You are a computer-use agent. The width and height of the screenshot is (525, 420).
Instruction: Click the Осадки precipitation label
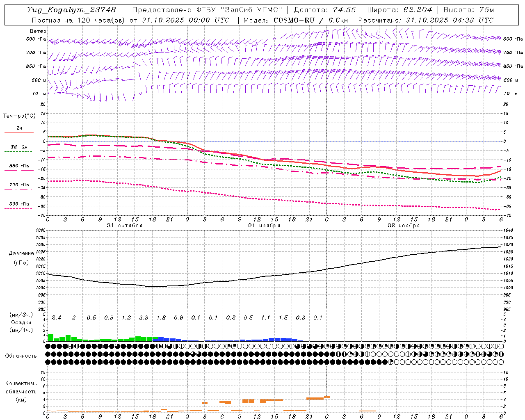coord(21,322)
